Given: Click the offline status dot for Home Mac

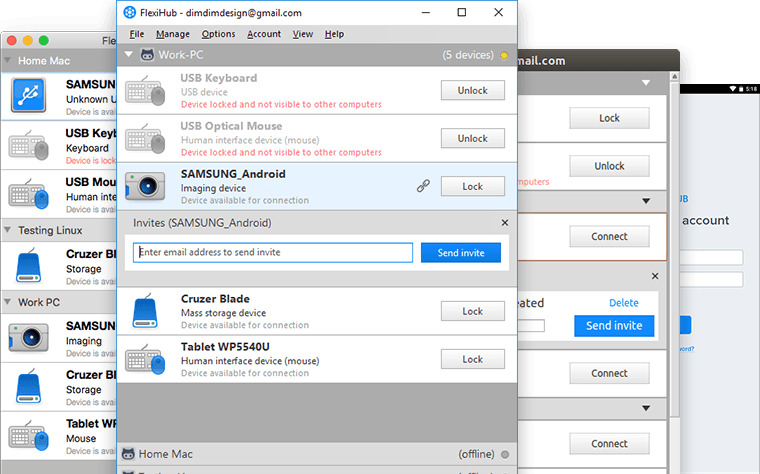Looking at the screenshot, I should tap(505, 455).
